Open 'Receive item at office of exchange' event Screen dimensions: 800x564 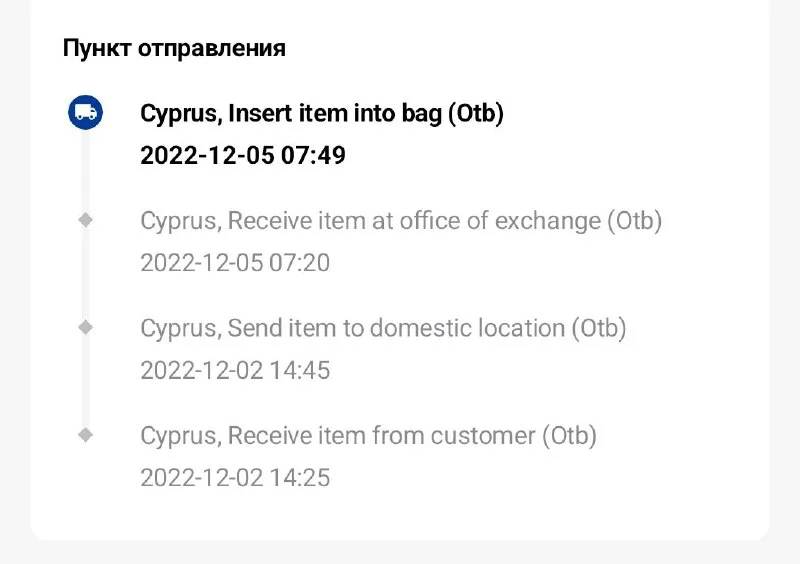click(400, 221)
